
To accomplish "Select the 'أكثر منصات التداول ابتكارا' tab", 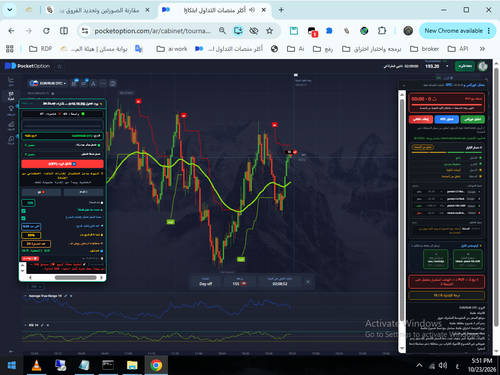I will pyautogui.click(x=215, y=10).
